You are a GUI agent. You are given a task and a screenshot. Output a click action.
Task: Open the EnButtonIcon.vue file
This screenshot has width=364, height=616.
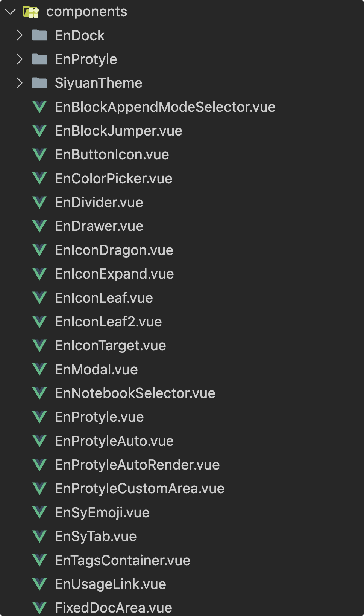coord(112,154)
